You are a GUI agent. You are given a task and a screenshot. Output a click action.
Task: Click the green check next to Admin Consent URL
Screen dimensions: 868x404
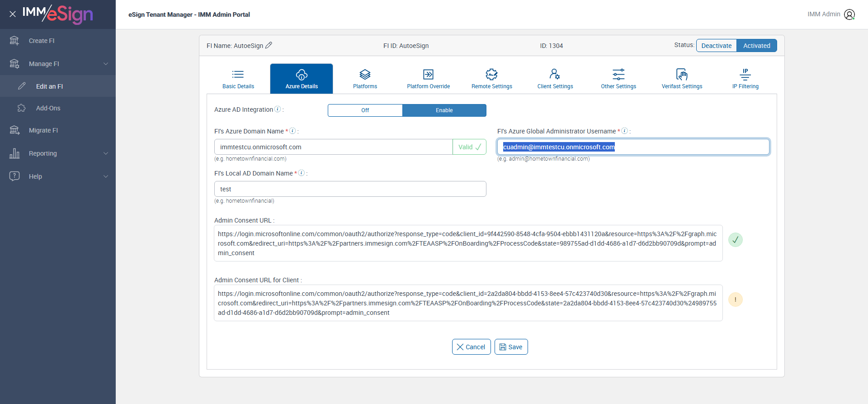(x=736, y=240)
